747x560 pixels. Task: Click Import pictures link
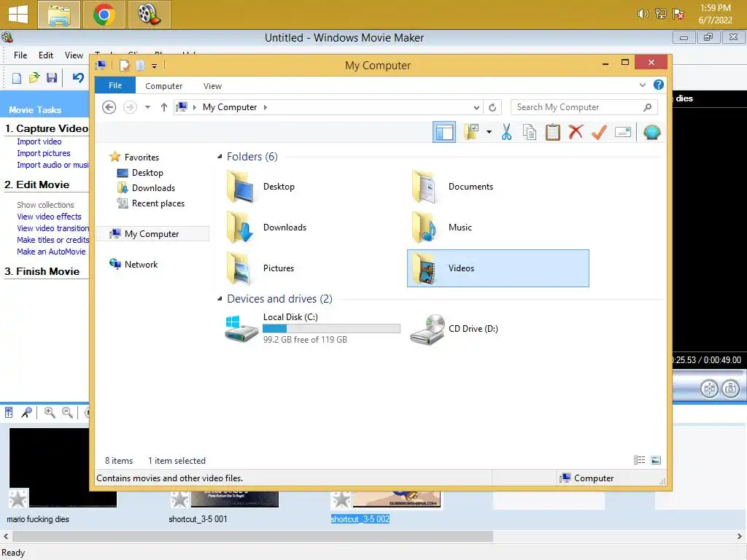point(43,153)
